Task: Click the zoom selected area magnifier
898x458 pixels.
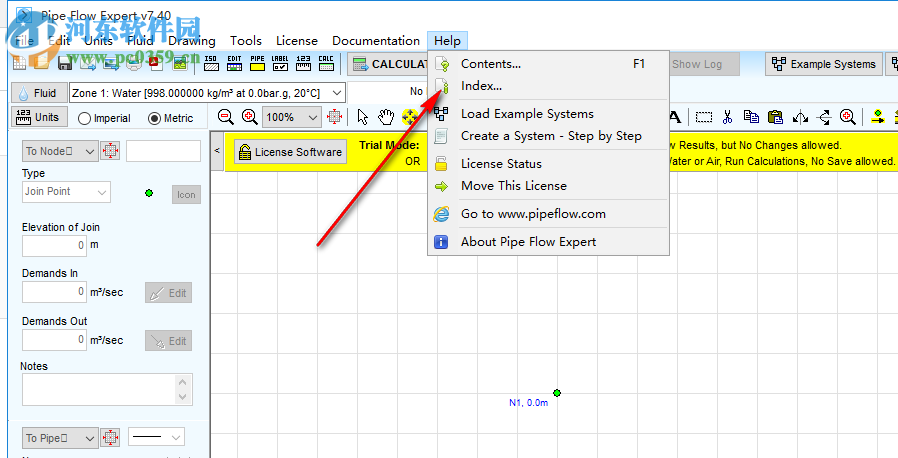Action: pos(848,117)
